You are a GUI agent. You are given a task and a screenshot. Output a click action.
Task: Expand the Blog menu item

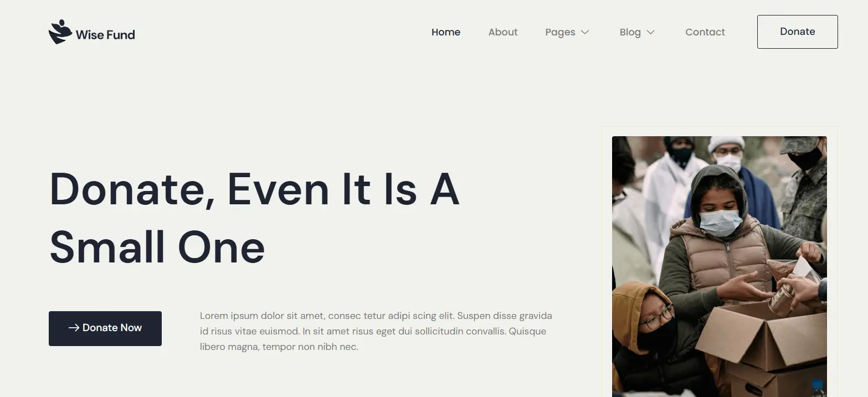(x=638, y=32)
